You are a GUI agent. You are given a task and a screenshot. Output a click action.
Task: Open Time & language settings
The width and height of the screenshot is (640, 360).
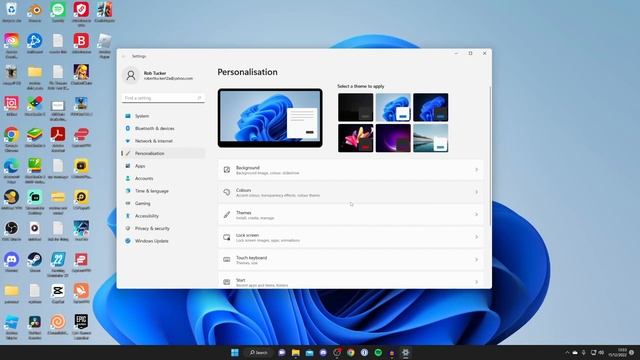[x=163, y=191]
